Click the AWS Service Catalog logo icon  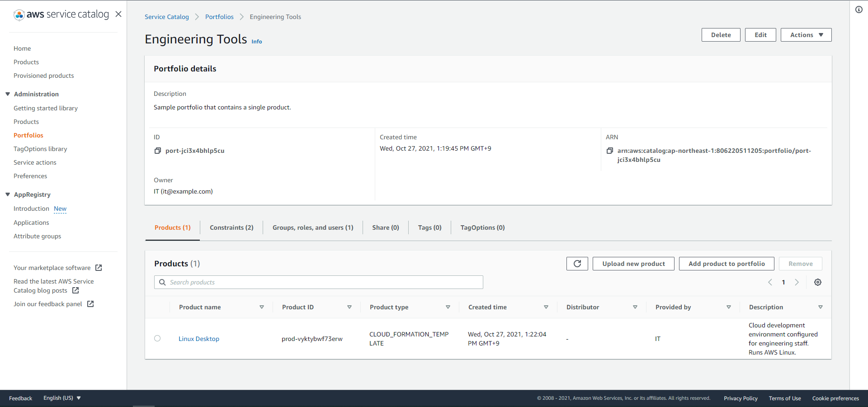pyautogui.click(x=19, y=15)
